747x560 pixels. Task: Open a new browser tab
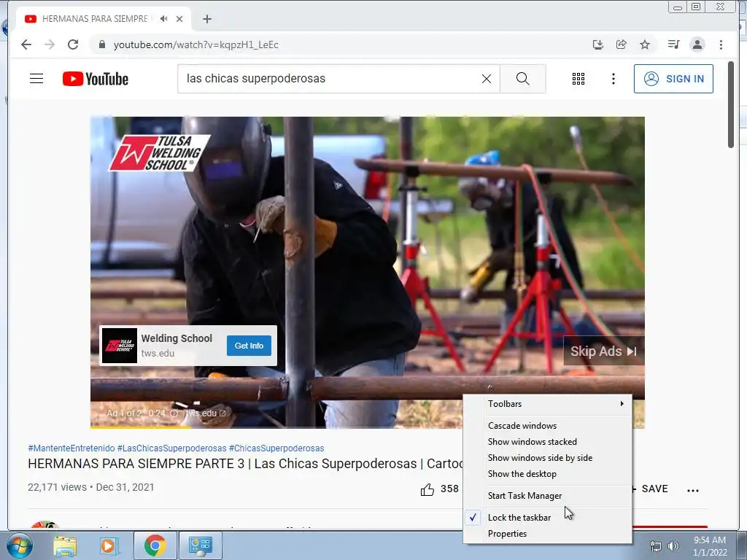[206, 19]
